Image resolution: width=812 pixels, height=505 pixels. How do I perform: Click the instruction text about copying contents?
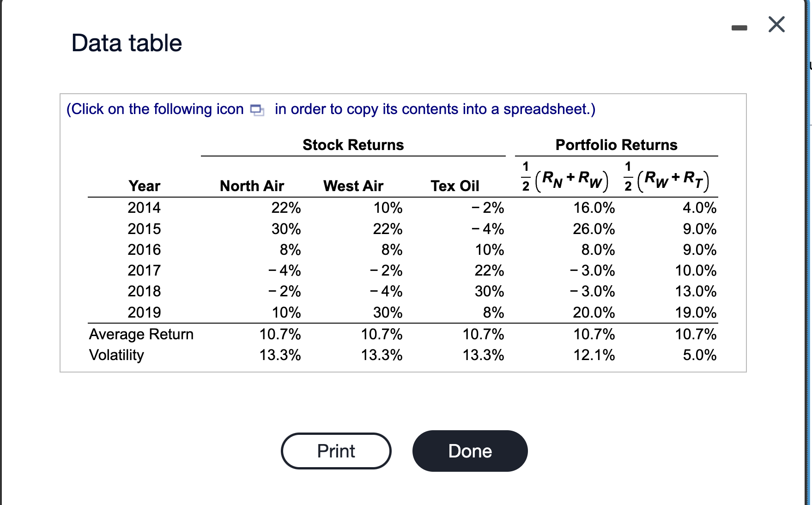331,109
